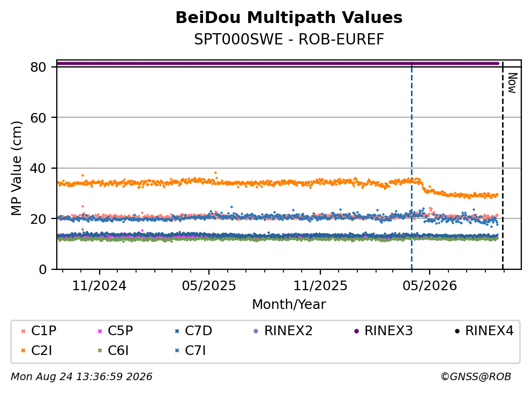Click the C7I legend marker
Screen dimensions: 532x393
tap(177, 351)
